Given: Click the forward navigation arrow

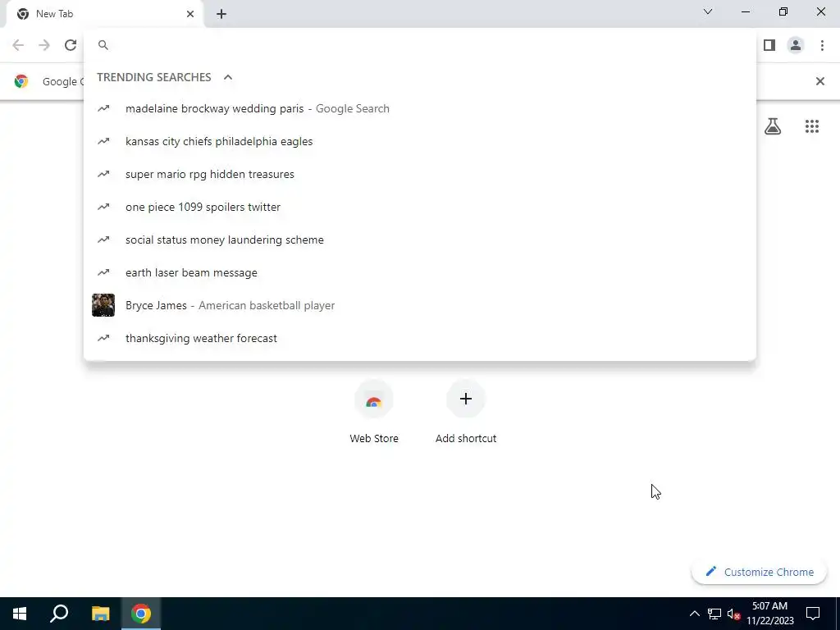Looking at the screenshot, I should [44, 45].
